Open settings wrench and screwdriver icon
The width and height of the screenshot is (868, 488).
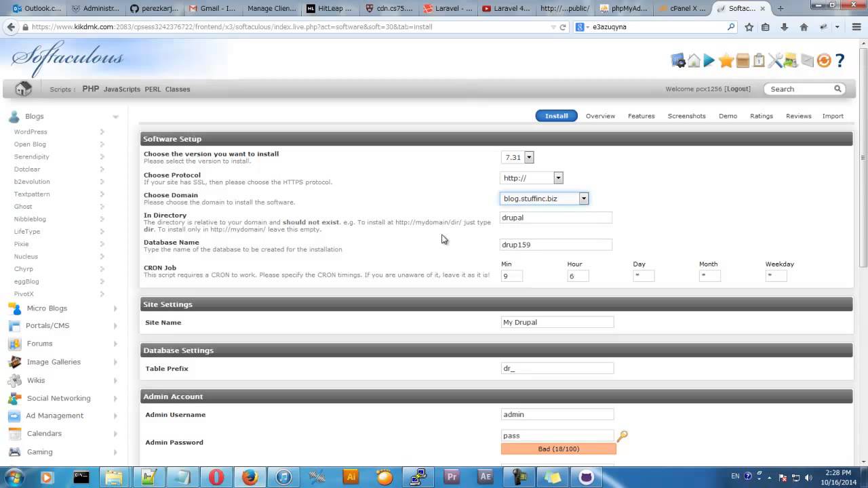click(x=775, y=61)
